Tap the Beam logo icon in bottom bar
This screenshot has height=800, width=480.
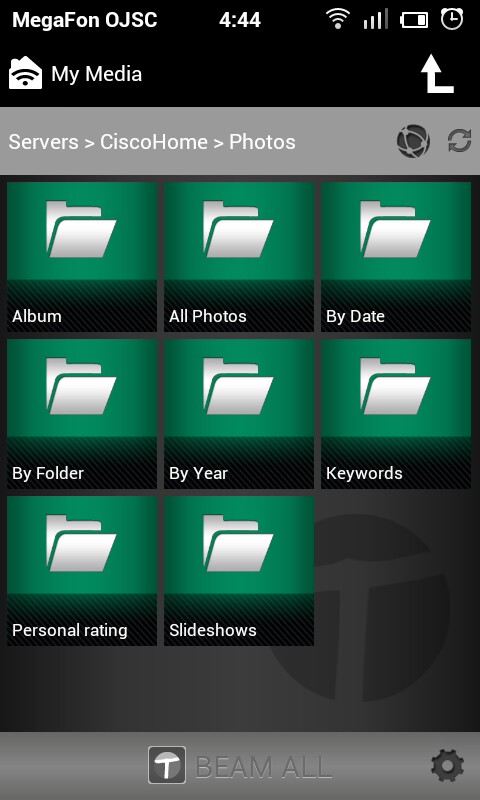[167, 765]
